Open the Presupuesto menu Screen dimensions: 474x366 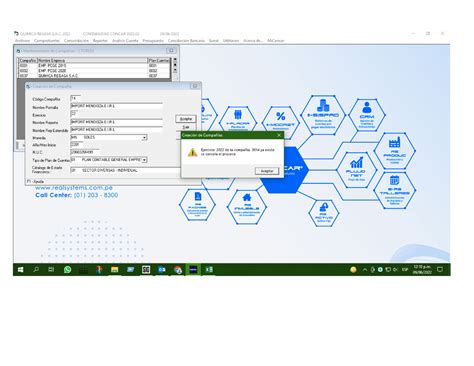point(153,41)
